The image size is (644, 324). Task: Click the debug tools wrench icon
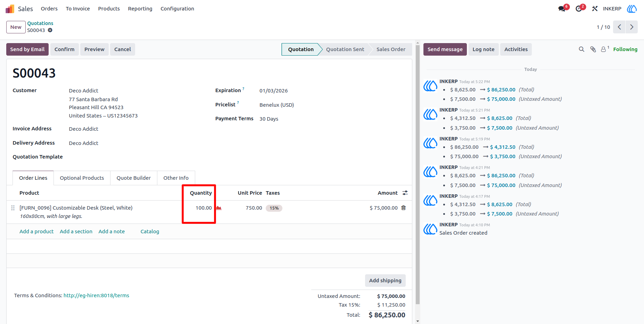(595, 9)
